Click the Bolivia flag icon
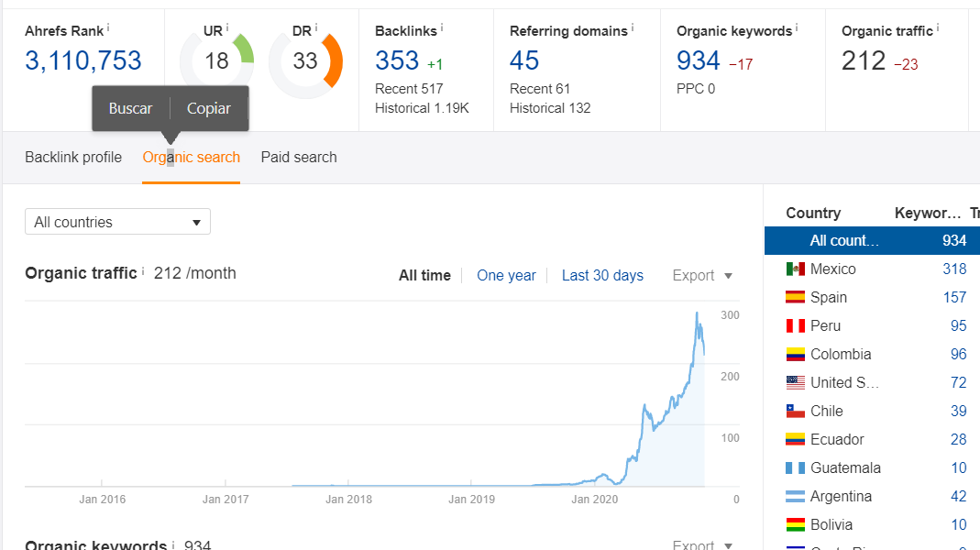 (795, 525)
